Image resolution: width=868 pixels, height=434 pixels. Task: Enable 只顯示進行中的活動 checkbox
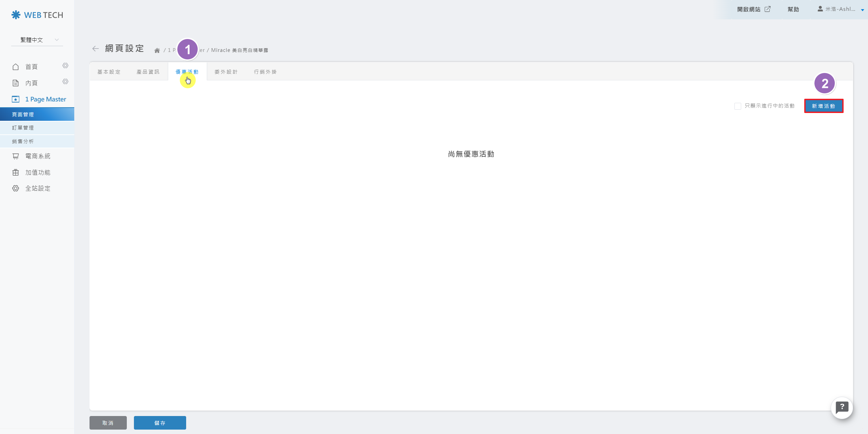pyautogui.click(x=737, y=106)
